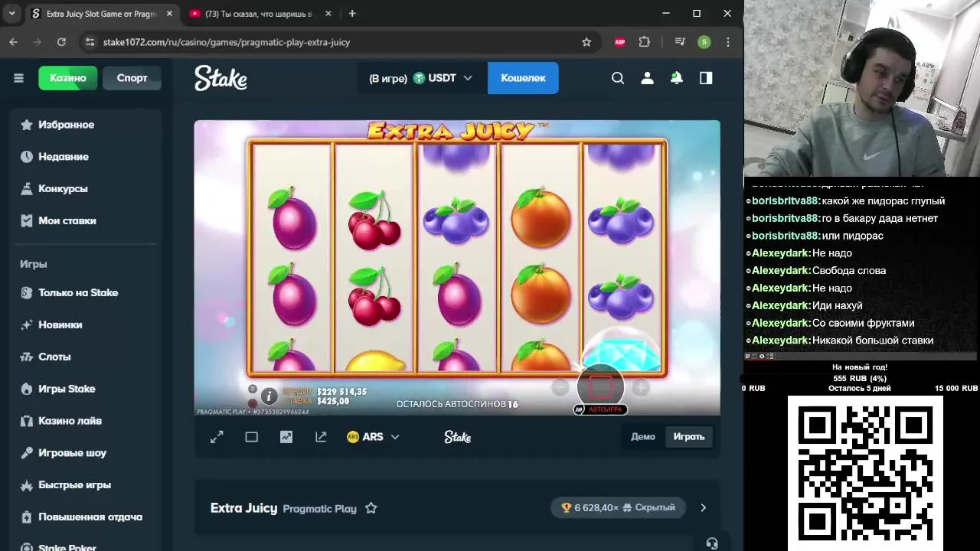The width and height of the screenshot is (980, 551).
Task: Open the browser extensions puzzle icon
Action: click(x=645, y=42)
